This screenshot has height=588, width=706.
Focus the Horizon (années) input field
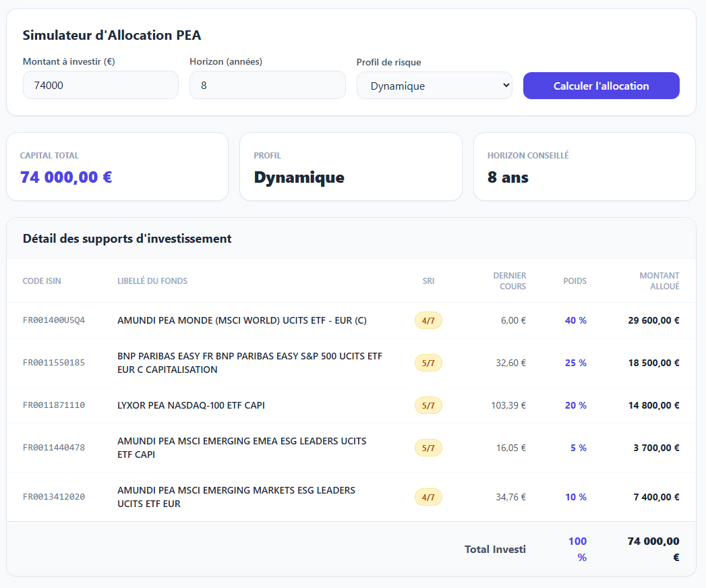[268, 85]
